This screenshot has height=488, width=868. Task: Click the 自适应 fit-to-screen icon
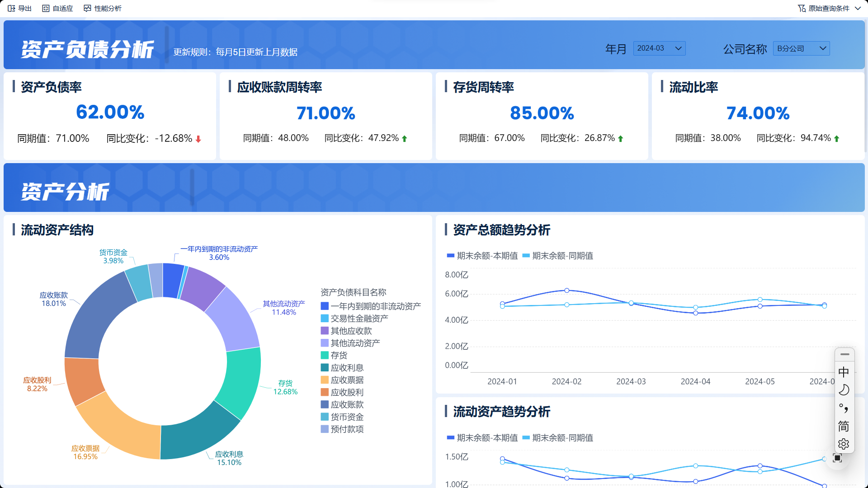click(x=46, y=8)
